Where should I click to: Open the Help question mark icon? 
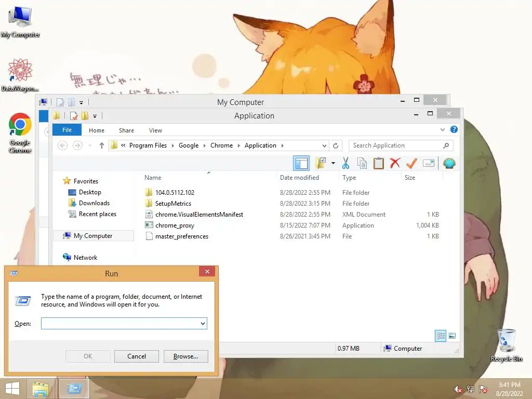coord(454,129)
